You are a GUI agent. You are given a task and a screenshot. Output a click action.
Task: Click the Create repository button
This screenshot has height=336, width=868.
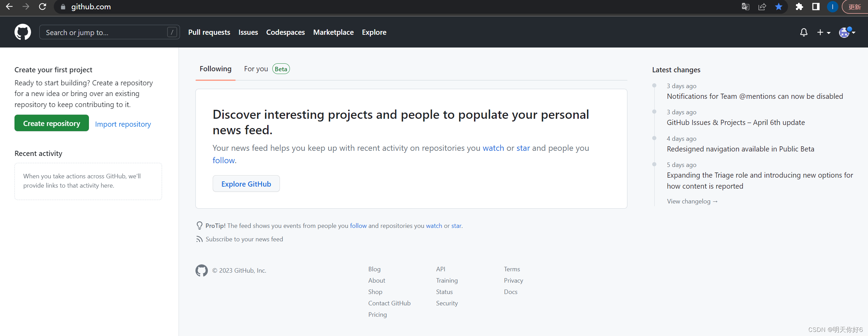point(52,123)
